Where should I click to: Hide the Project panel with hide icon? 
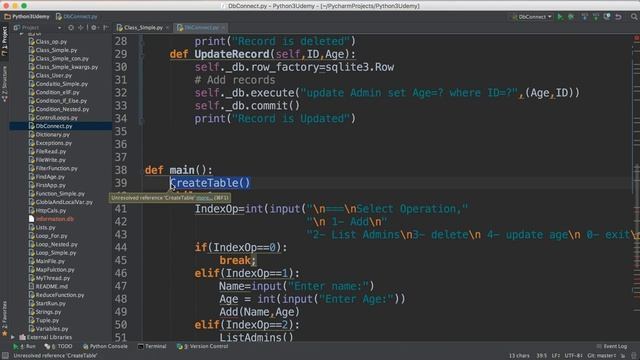click(x=106, y=28)
